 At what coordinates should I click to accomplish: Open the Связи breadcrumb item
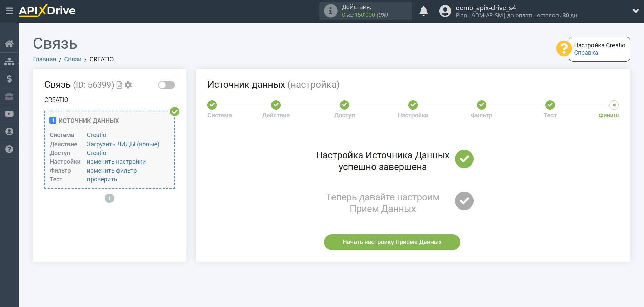(x=73, y=59)
